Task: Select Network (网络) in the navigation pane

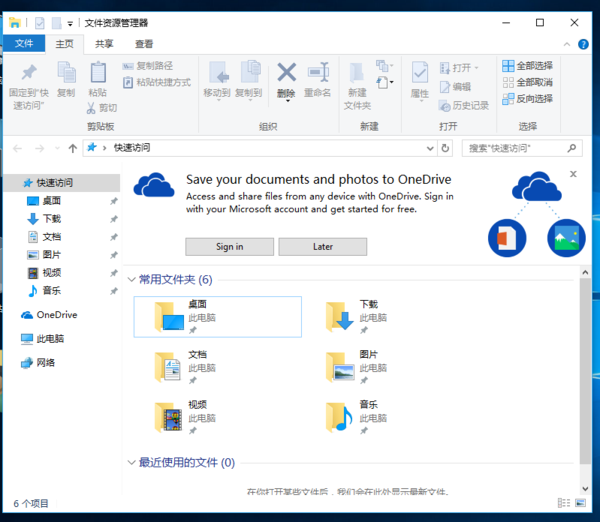Action: (62, 362)
